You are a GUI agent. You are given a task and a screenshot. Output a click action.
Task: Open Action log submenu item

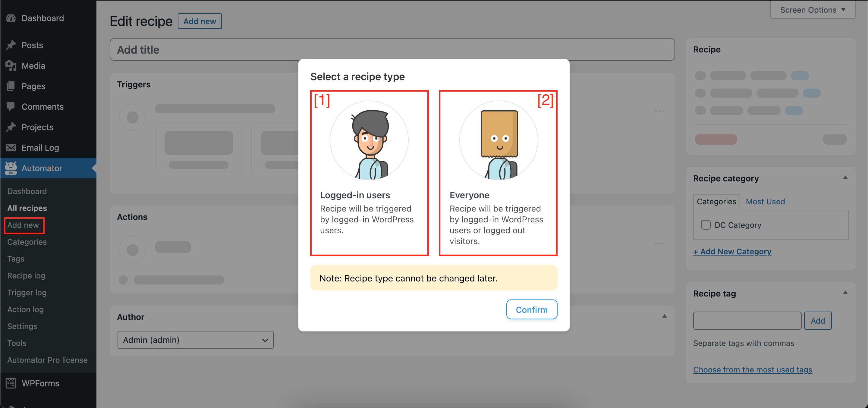26,309
